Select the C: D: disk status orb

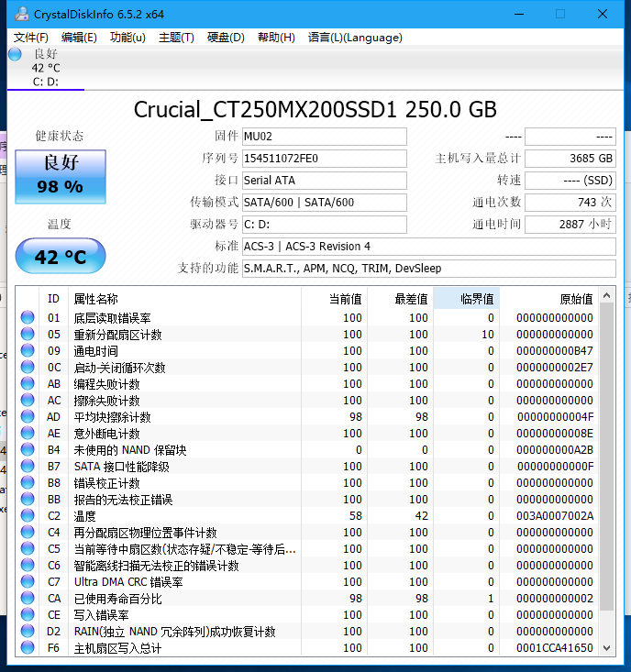(15, 54)
